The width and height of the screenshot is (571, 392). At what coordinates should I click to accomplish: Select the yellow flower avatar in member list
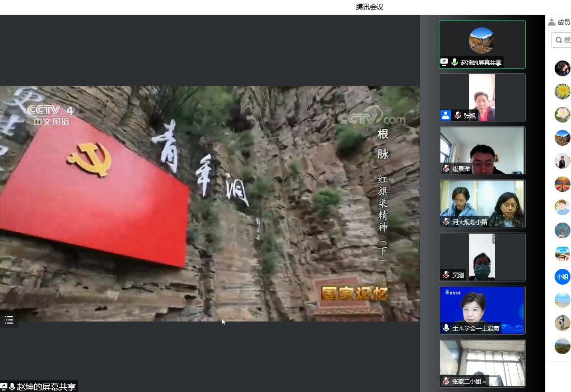point(562,92)
